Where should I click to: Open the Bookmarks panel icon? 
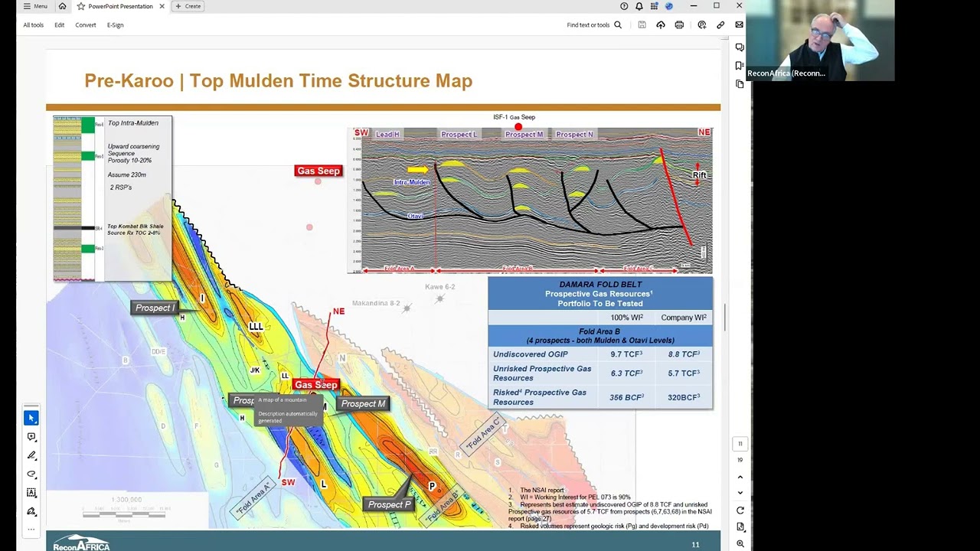740,66
